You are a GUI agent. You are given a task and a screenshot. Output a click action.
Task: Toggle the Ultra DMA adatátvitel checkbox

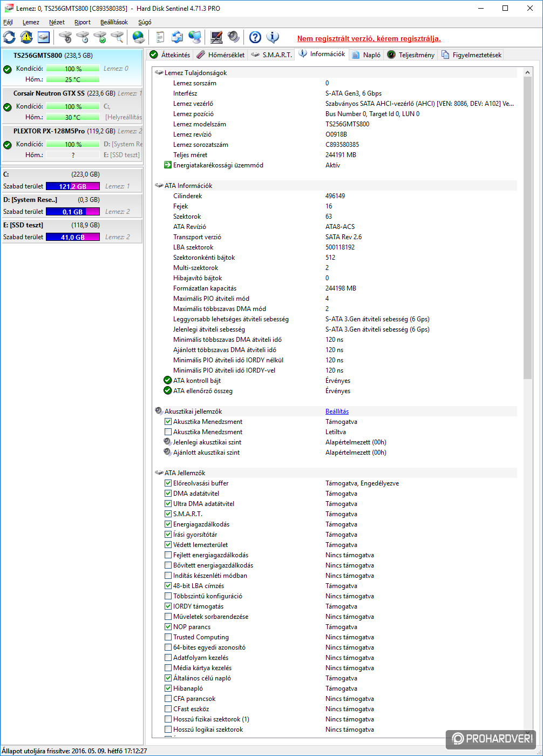168,504
